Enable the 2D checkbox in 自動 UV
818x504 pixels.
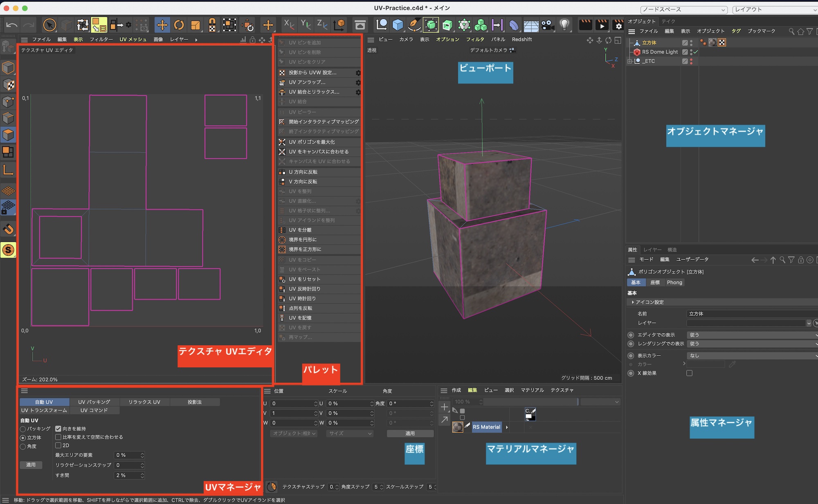[x=58, y=445]
